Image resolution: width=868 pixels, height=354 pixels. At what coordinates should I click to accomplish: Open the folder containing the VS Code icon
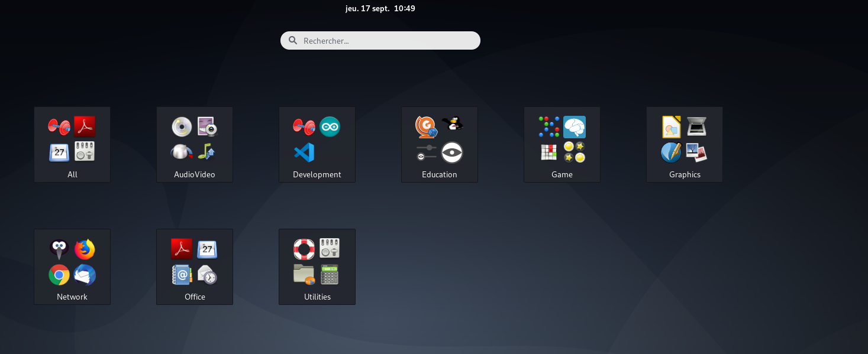click(317, 145)
